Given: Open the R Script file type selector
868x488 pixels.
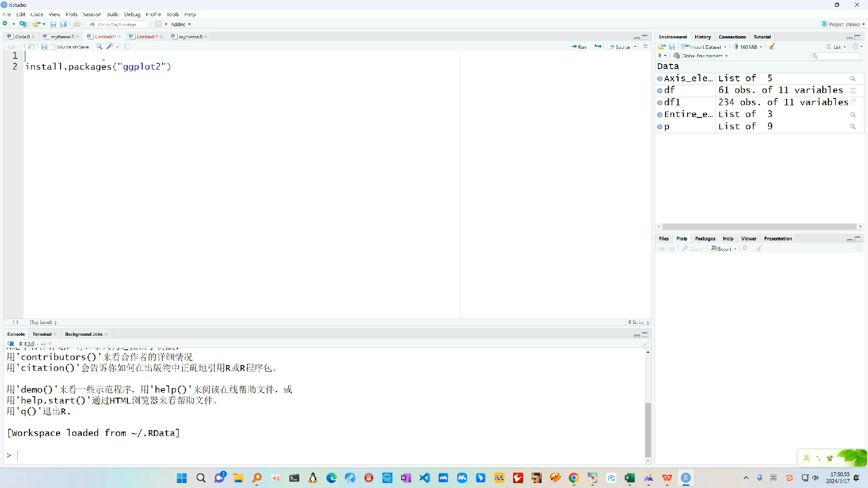Looking at the screenshot, I should 638,322.
